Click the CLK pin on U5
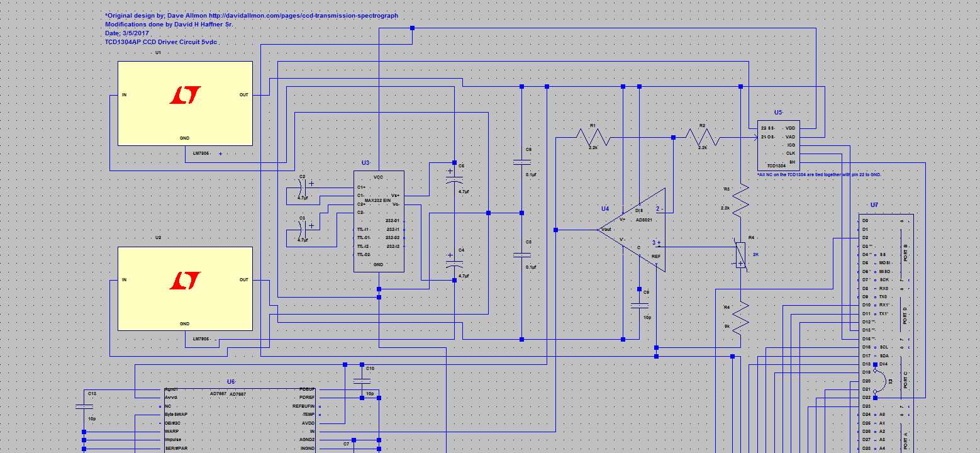This screenshot has width=980, height=453. point(791,154)
